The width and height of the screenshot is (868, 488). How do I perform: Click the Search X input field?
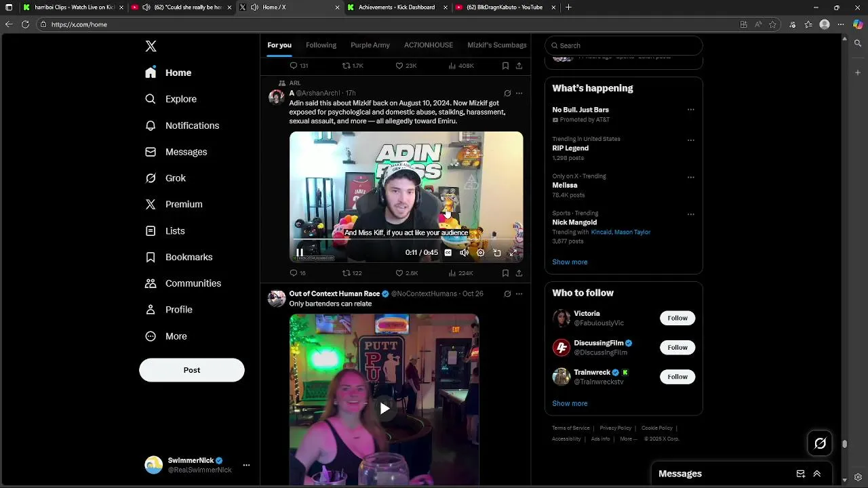(624, 45)
